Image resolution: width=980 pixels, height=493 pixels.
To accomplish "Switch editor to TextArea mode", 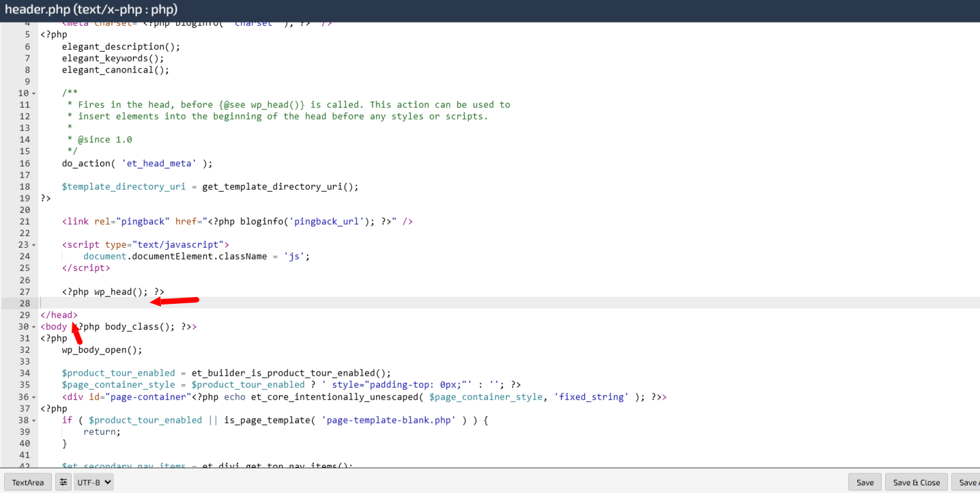I will (x=28, y=482).
